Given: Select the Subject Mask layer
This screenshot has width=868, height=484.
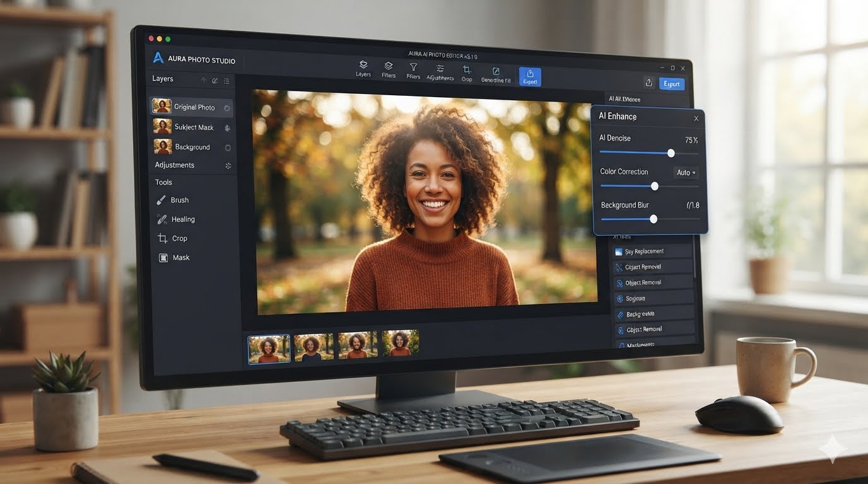Looking at the screenshot, I should point(192,127).
